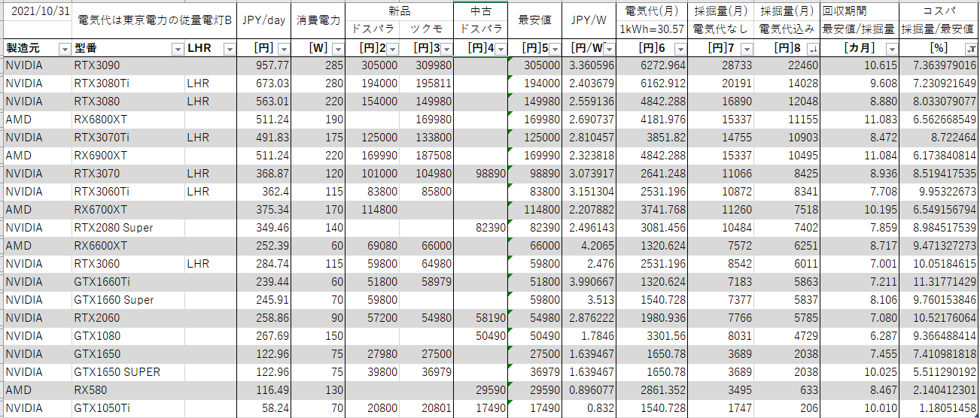
Task: Select the 82390 used price for RTX2080 Super
Action: [x=481, y=228]
